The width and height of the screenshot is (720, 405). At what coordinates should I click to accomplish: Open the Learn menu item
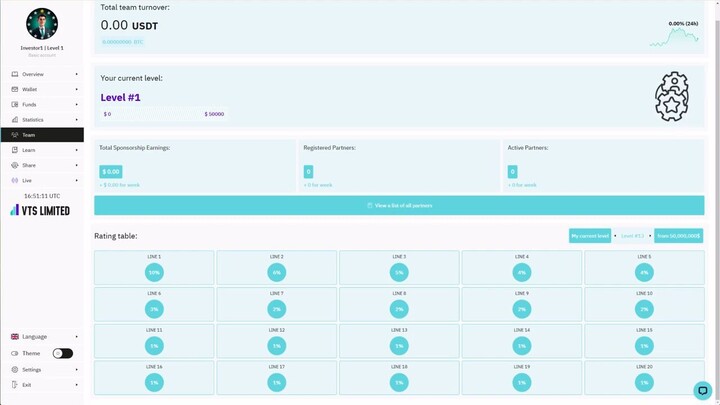point(42,150)
